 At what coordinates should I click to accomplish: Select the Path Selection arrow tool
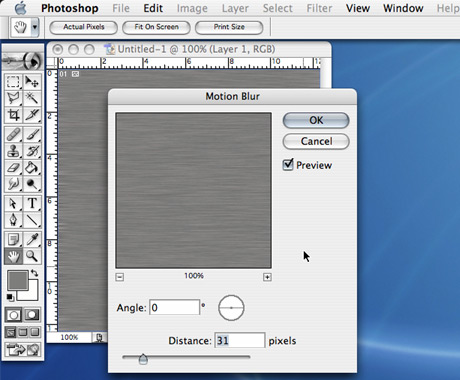(13, 203)
